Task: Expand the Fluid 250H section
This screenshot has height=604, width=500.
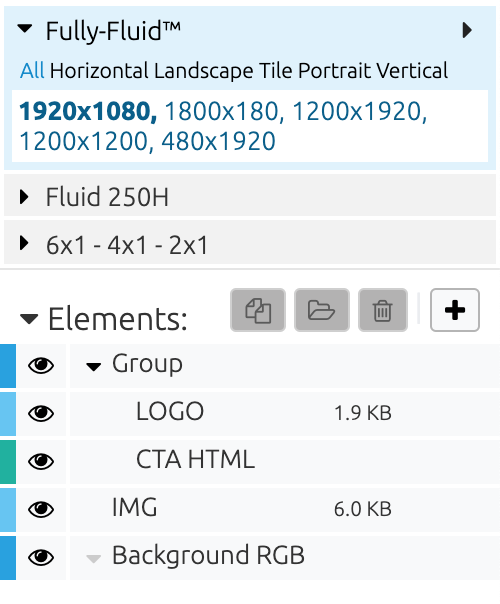Action: (24, 197)
